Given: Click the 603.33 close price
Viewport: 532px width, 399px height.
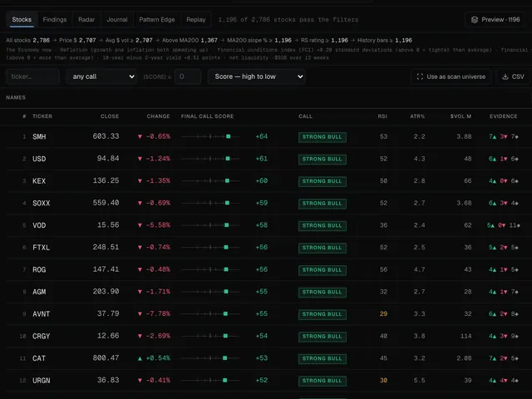Looking at the screenshot, I should click(106, 136).
